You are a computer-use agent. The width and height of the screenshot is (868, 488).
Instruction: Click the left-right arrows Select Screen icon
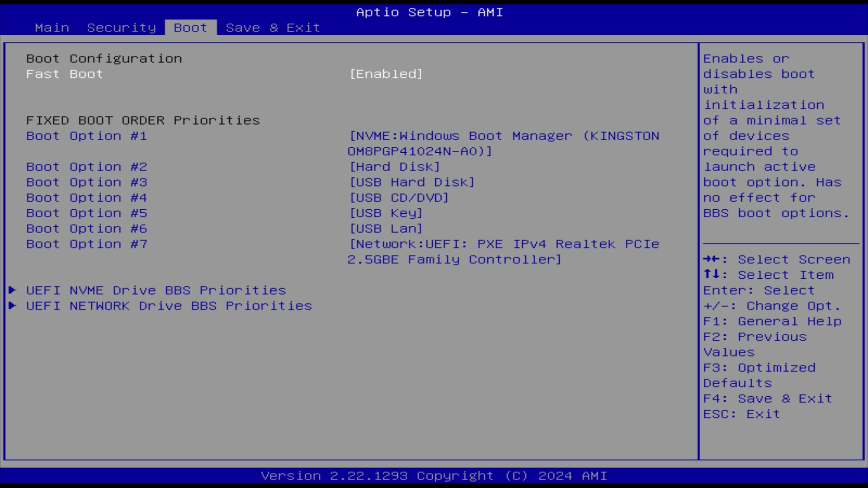pyautogui.click(x=711, y=259)
